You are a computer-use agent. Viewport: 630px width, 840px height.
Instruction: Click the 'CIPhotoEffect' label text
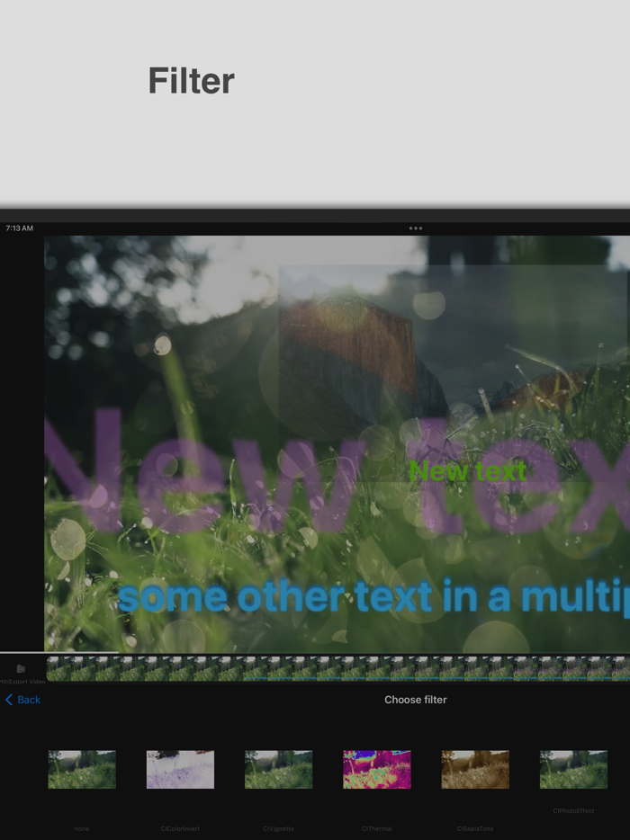click(573, 811)
